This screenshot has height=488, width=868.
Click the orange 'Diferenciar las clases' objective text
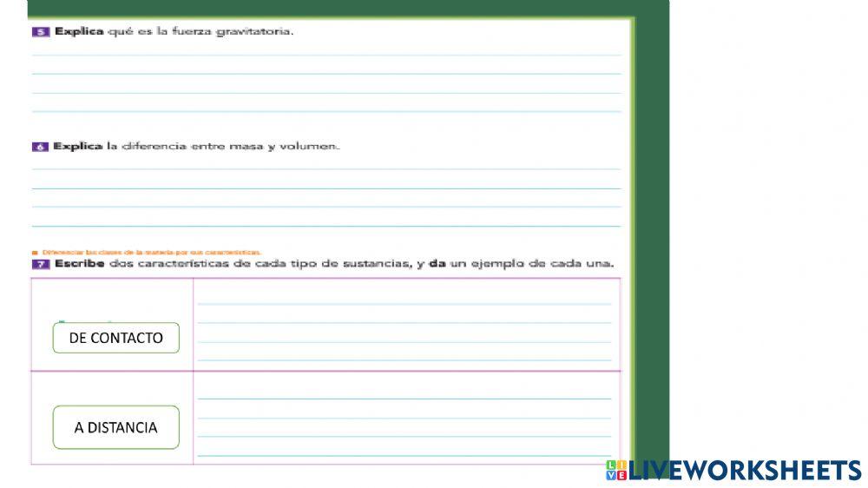[x=149, y=253]
